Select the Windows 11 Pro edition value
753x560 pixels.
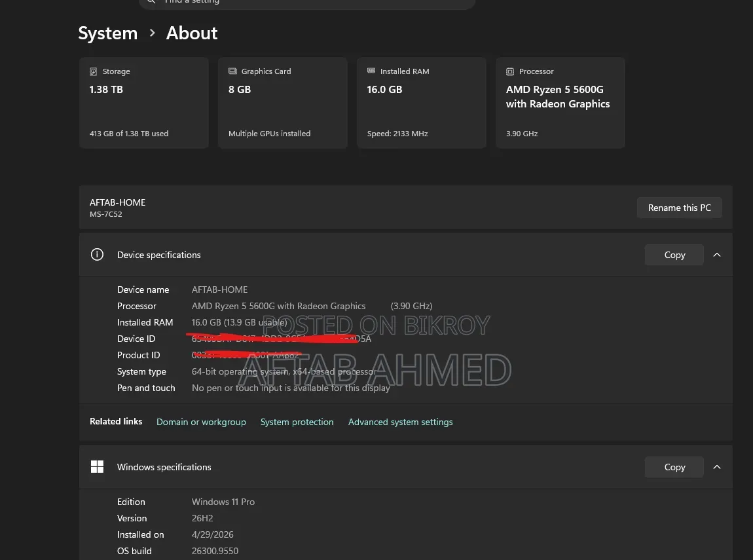[223, 502]
